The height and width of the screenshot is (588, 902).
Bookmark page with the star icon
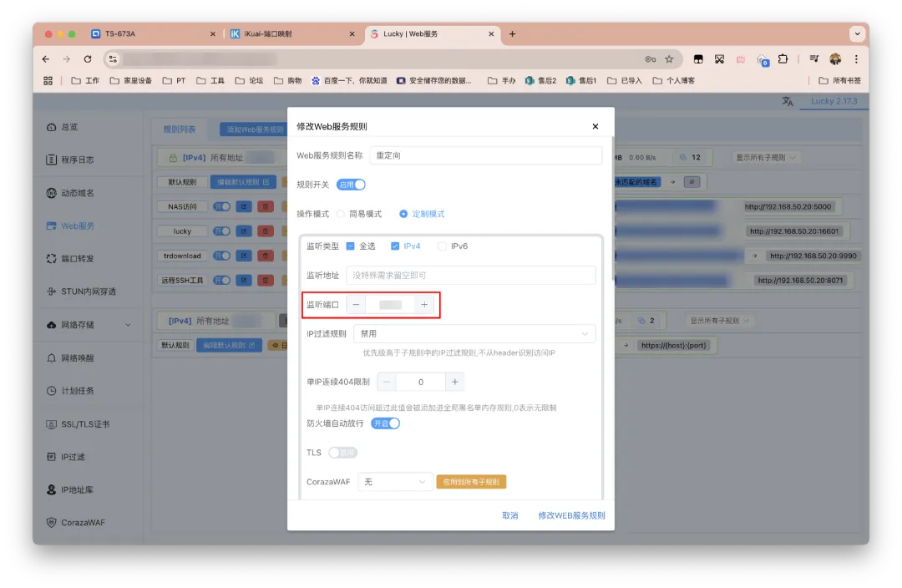coord(669,59)
